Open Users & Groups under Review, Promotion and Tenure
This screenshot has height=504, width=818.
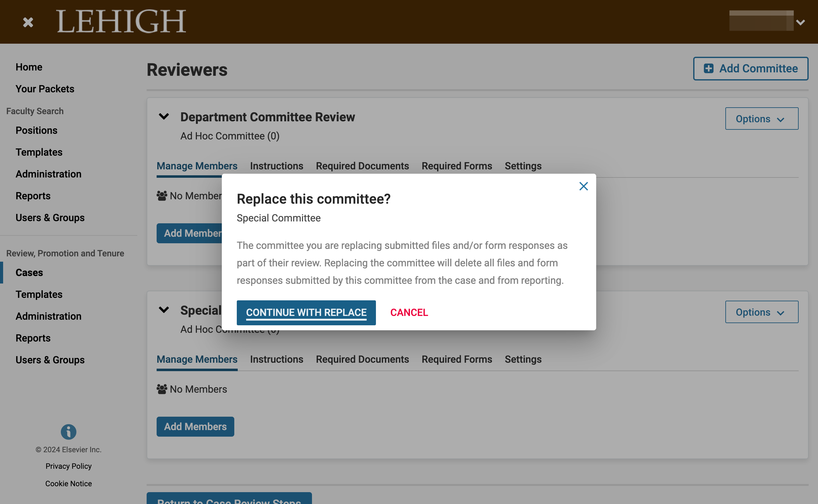tap(50, 360)
